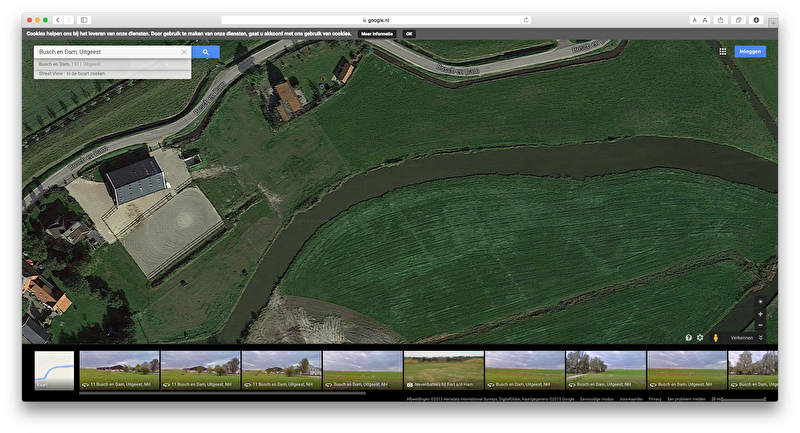
Task: Click the yellow Pegman Street View icon
Action: click(x=716, y=338)
